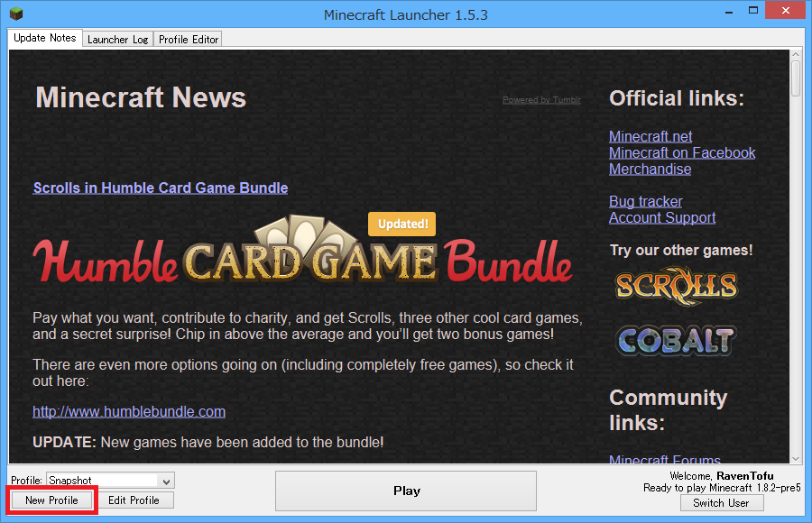This screenshot has height=523, width=812.
Task: Open Scrolls in Humble Card Game Bundle link
Action: tap(161, 188)
